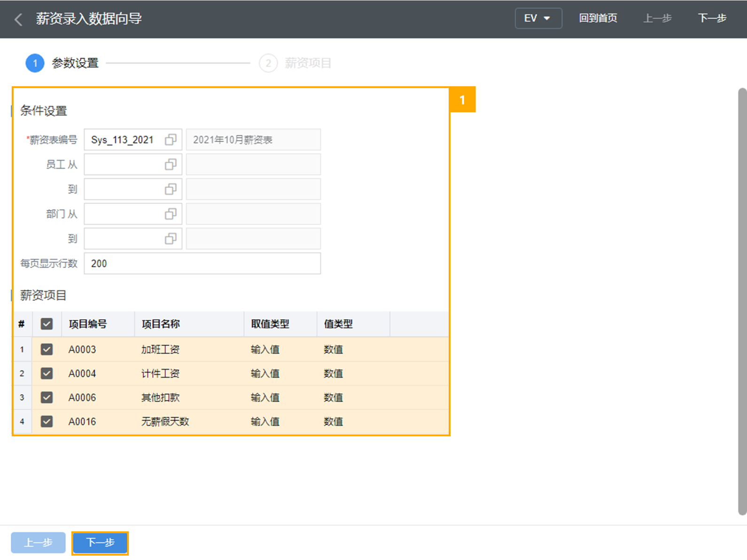Viewport: 747px width, 560px height.
Task: Open lookup icon for 部门 从 field
Action: 171,214
